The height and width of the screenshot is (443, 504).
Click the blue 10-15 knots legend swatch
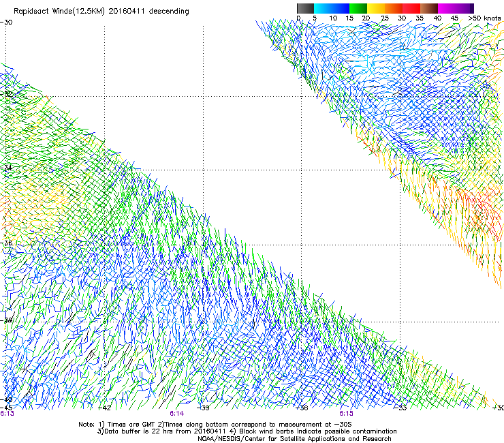(x=340, y=8)
